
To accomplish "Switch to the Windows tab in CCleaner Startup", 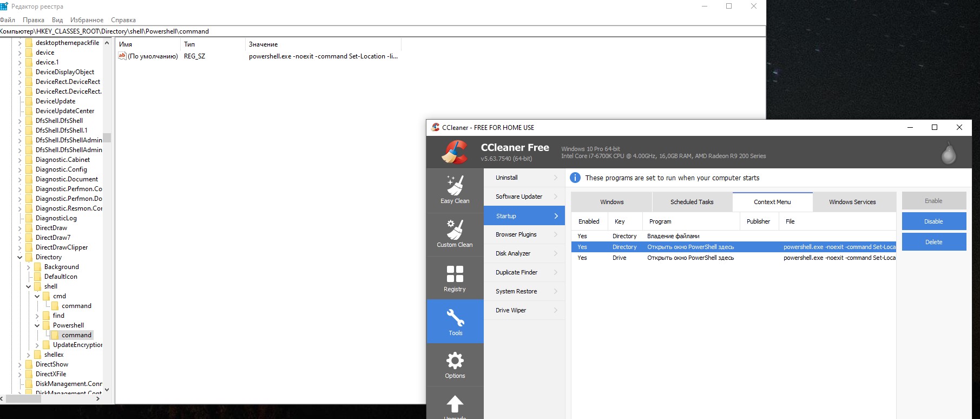I will (611, 202).
